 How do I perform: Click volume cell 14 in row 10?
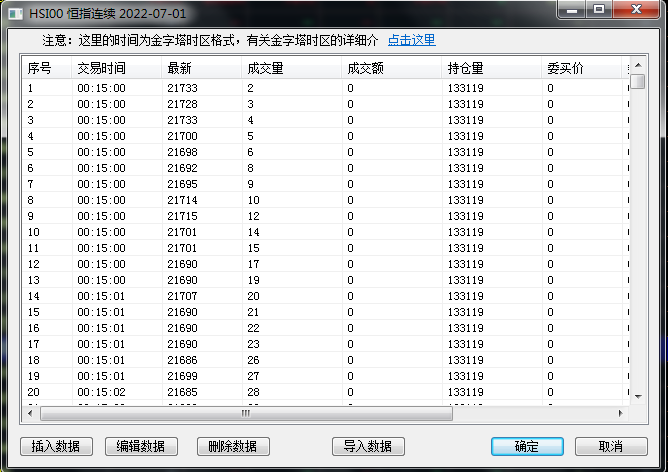coord(253,232)
